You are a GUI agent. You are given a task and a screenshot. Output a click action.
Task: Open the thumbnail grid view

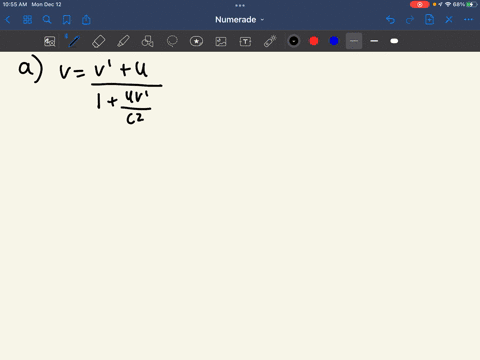(27, 20)
